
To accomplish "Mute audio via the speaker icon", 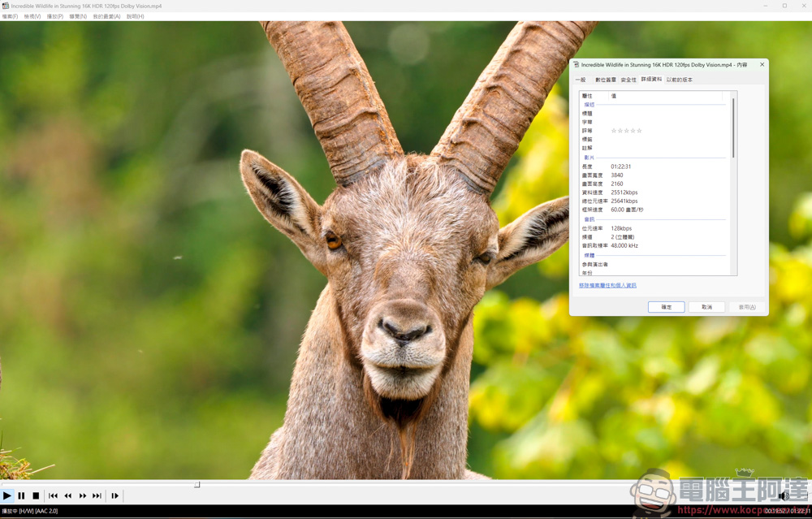I will (783, 495).
